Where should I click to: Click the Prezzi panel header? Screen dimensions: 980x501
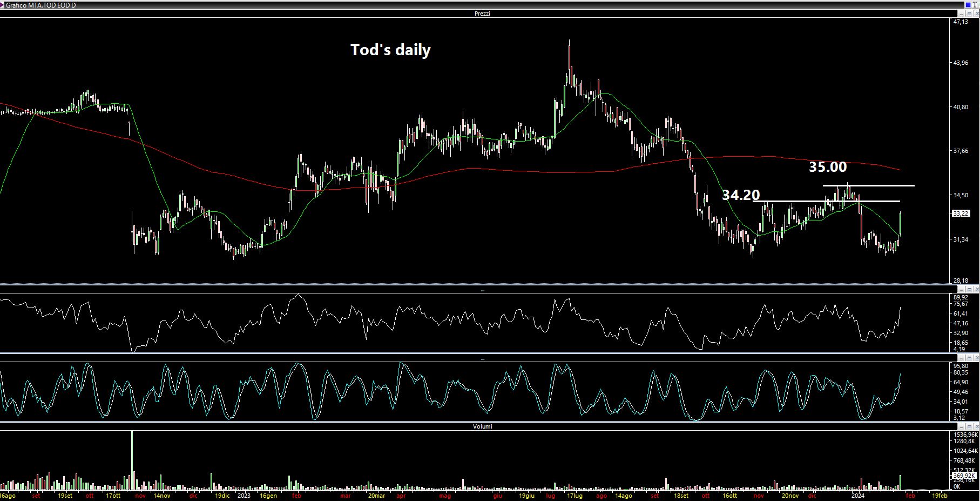pos(482,14)
